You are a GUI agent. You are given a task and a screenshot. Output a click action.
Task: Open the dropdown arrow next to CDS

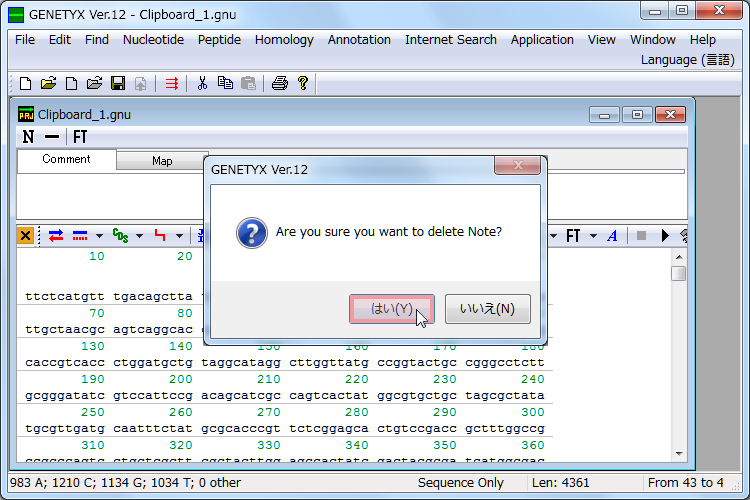click(139, 236)
